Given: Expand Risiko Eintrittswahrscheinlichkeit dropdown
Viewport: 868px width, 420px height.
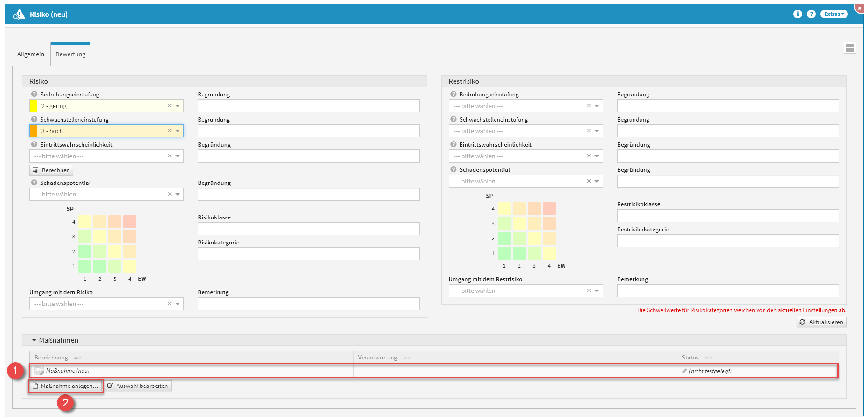Looking at the screenshot, I should click(x=178, y=156).
